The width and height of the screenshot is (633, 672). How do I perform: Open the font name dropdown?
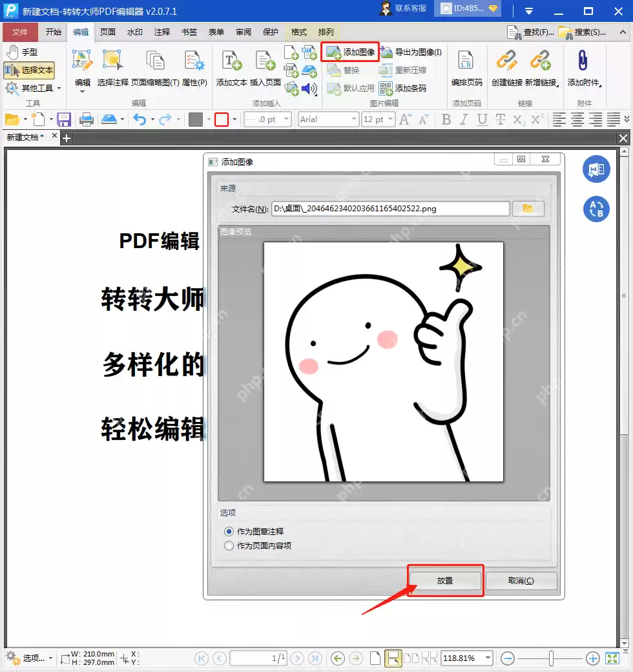tap(353, 119)
